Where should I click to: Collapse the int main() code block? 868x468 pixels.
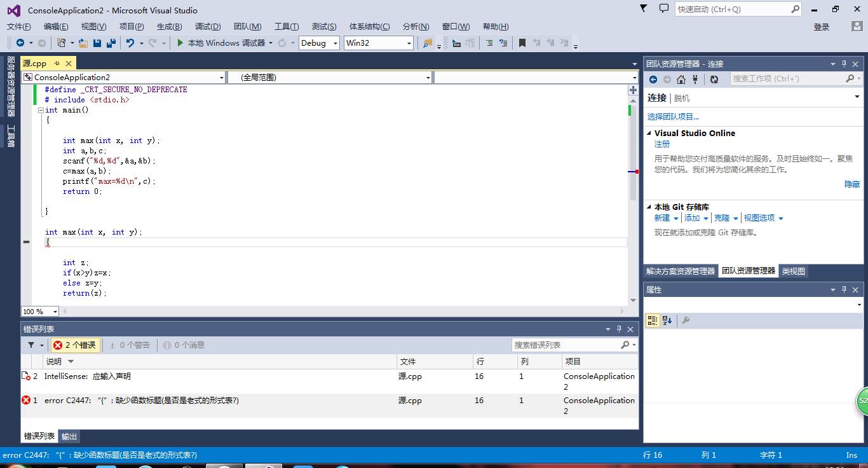coord(41,110)
